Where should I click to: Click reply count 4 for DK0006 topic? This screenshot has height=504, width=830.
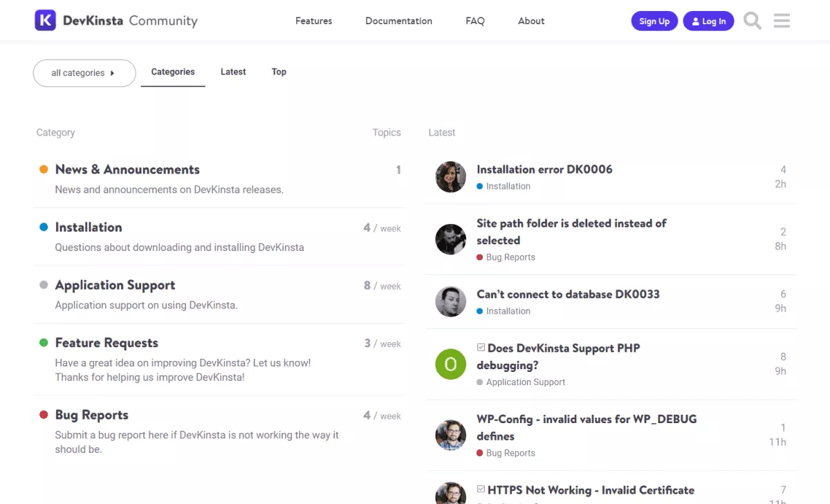pos(783,170)
